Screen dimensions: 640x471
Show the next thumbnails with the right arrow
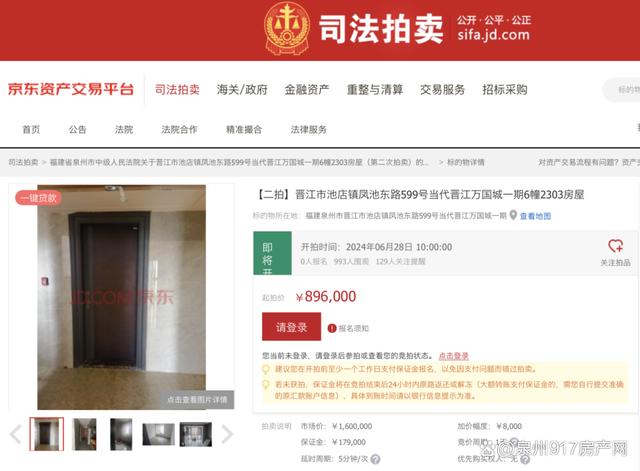[x=227, y=434]
